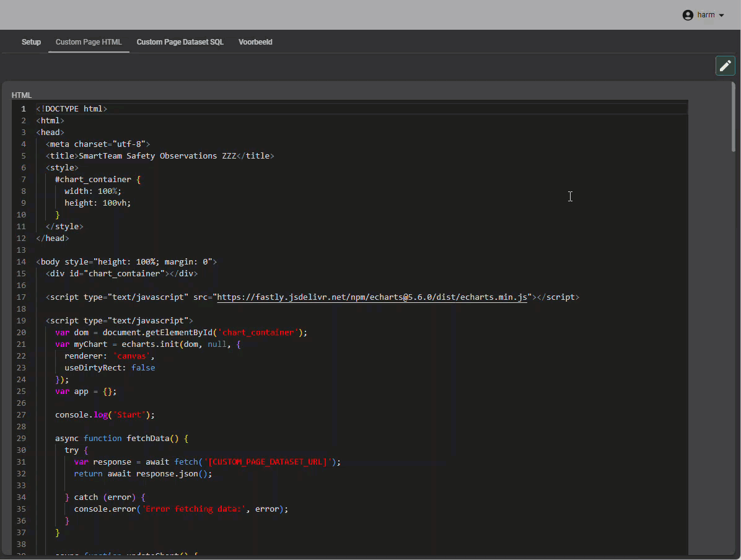This screenshot has height=560, width=741.
Task: Click the console.log('Start') line
Action: [105, 415]
